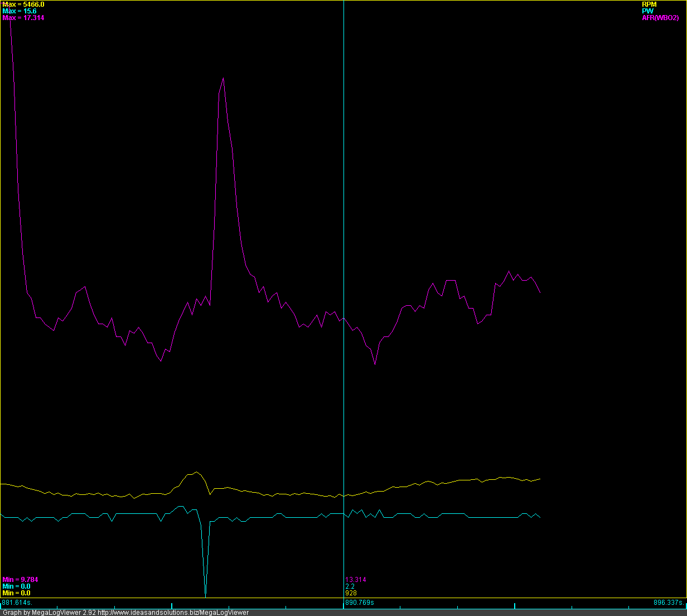Click the vertical cyan cursor line
Image resolution: width=687 pixels, height=616 pixels.
point(343,223)
